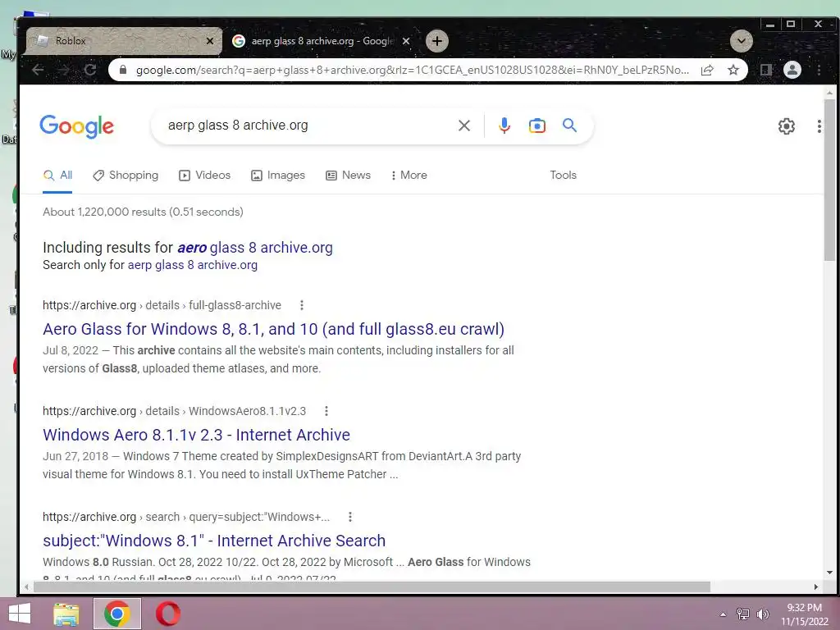The image size is (840, 630).
Task: Expand the More search categories menu
Action: (x=409, y=176)
